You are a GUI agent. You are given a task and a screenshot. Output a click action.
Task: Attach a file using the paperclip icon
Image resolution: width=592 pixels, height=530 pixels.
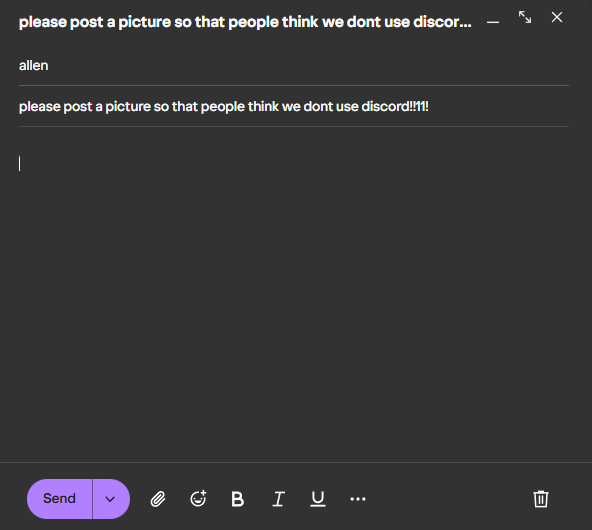pyautogui.click(x=158, y=499)
